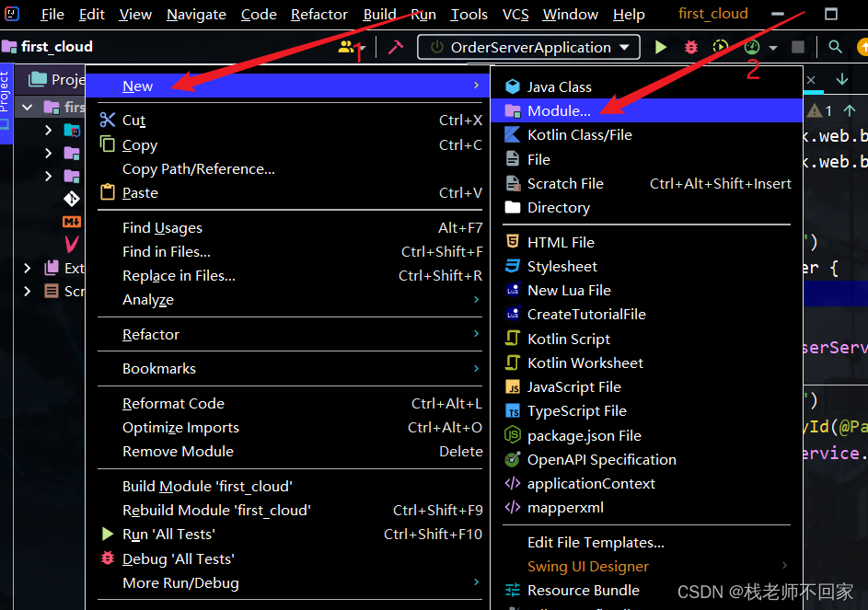Expand the External Libraries tree node
The image size is (868, 610).
pos(27,268)
